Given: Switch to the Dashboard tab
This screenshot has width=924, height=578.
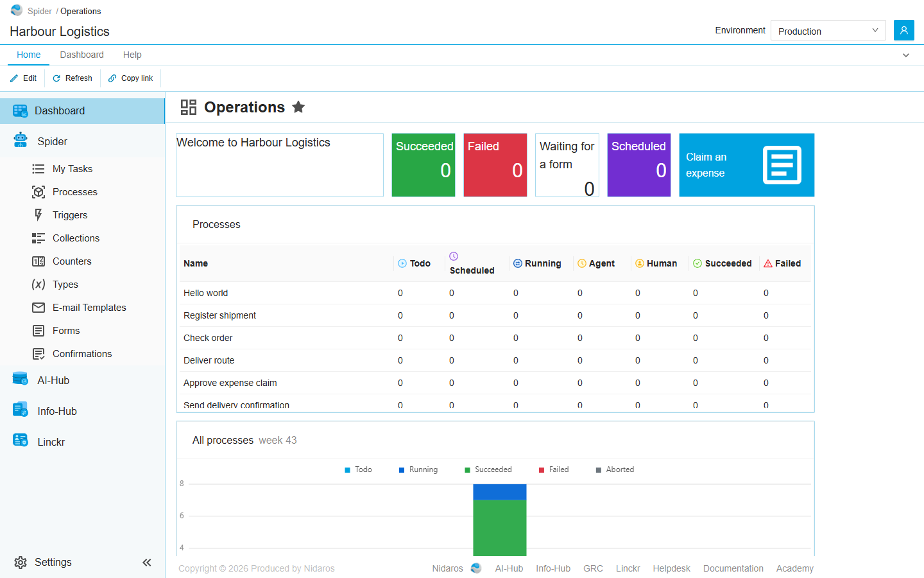Looking at the screenshot, I should (81, 55).
